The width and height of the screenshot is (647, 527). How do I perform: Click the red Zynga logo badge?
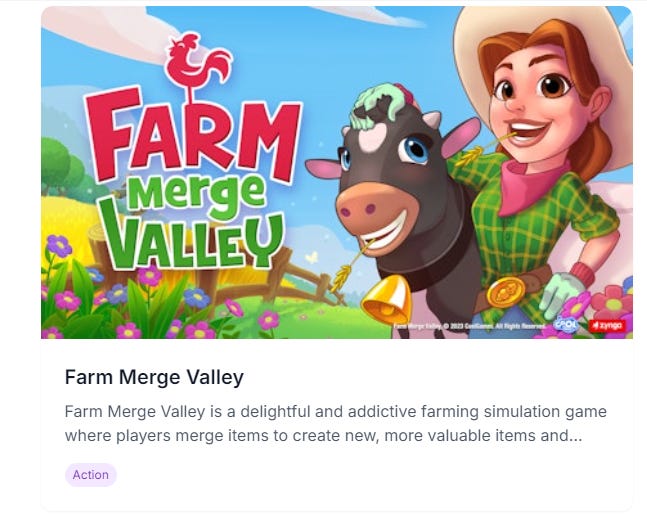[x=607, y=326]
